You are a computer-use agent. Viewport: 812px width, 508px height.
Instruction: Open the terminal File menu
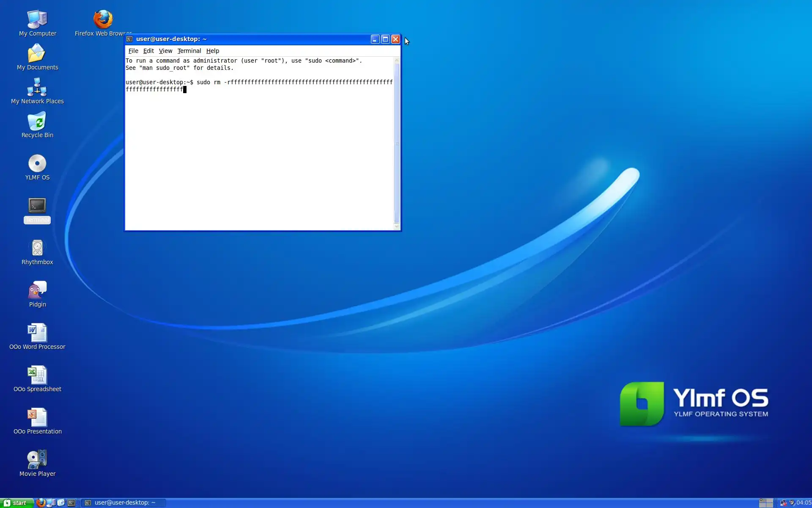[133, 51]
